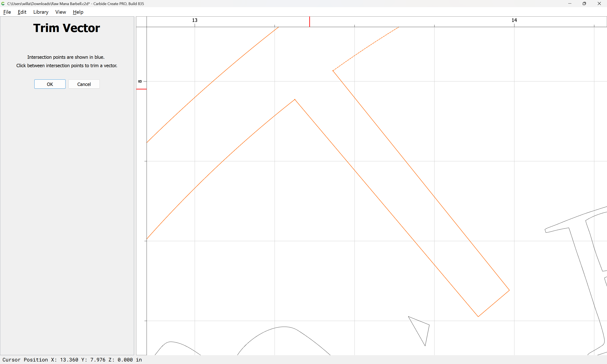This screenshot has height=364, width=607.
Task: Click the red marker on the vertical ruler
Action: coord(141,89)
